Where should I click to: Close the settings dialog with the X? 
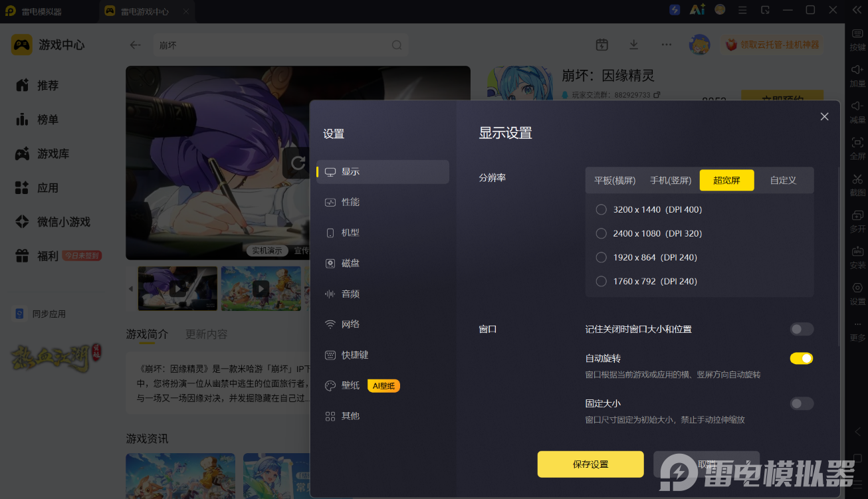(x=824, y=116)
